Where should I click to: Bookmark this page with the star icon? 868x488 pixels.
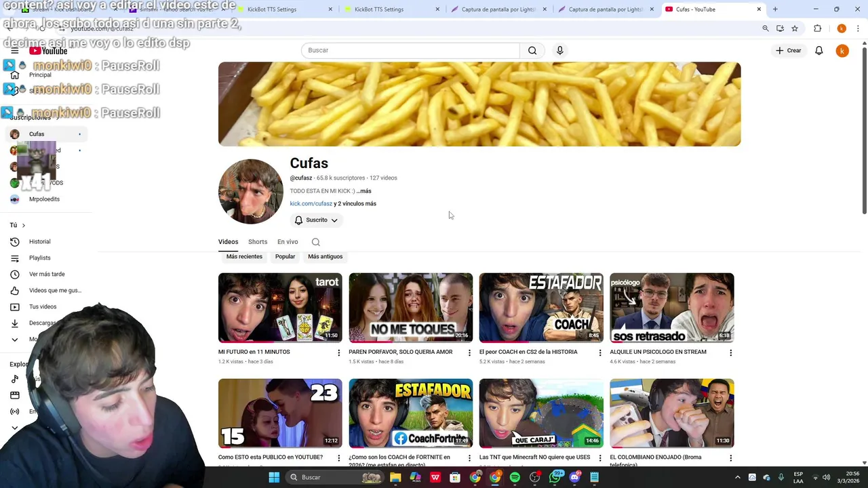coord(795,28)
